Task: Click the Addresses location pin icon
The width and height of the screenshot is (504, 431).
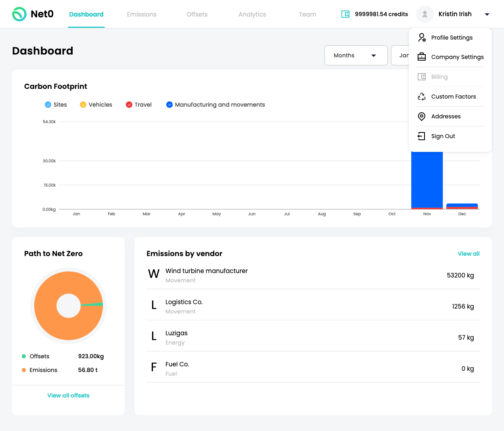Action: pyautogui.click(x=422, y=116)
